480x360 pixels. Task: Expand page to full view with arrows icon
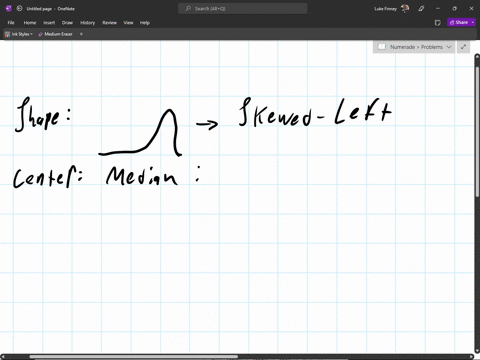463,47
